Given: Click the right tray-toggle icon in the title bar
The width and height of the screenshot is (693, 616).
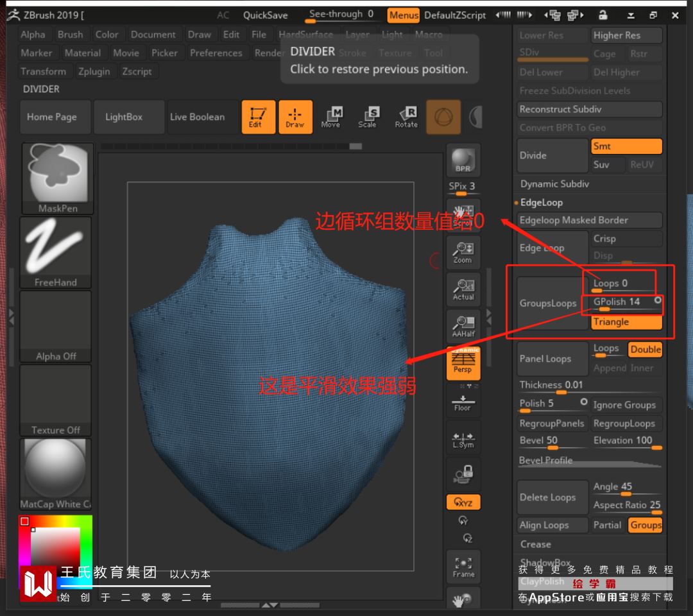Looking at the screenshot, I should pyautogui.click(x=524, y=15).
